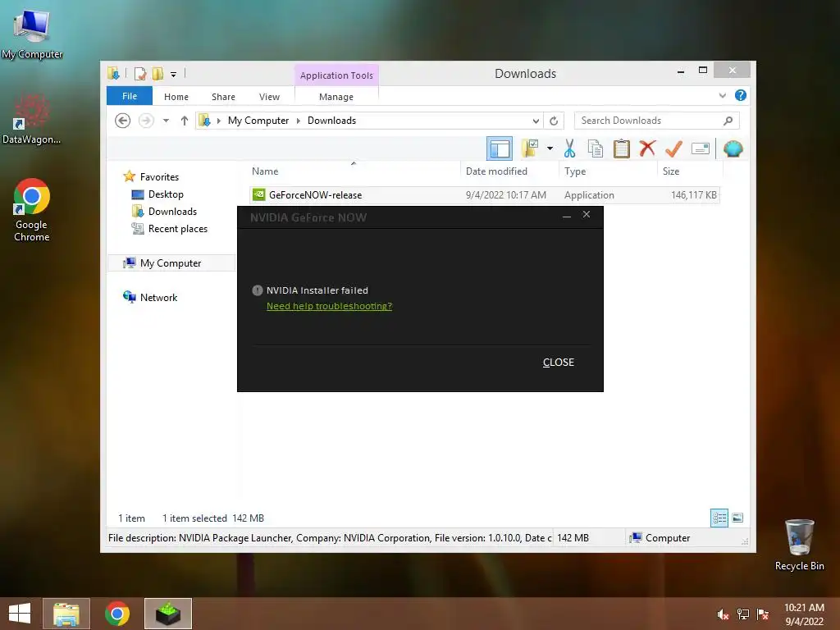Select Recent places in the navigation pane
This screenshot has width=840, height=630.
(x=178, y=229)
